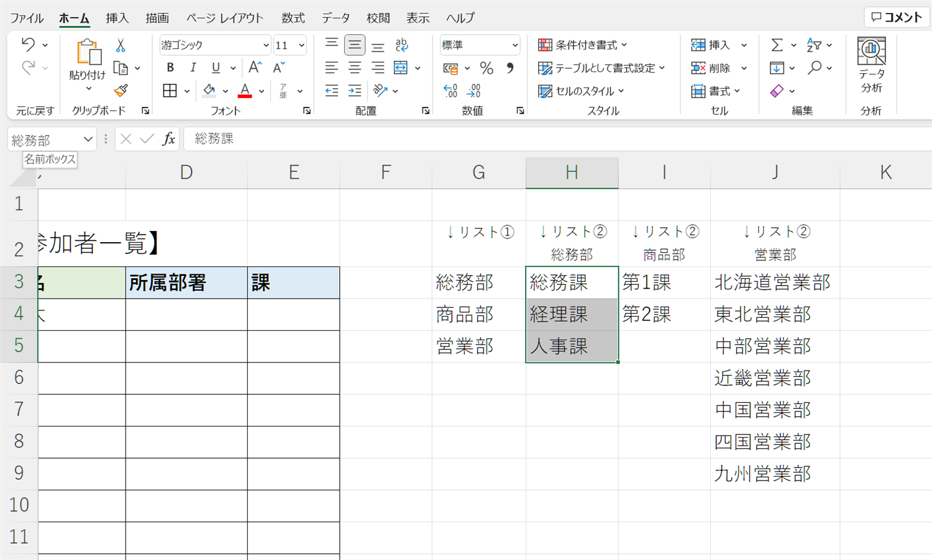Click the Cut scissors icon
This screenshot has height=560, width=932.
[x=121, y=45]
